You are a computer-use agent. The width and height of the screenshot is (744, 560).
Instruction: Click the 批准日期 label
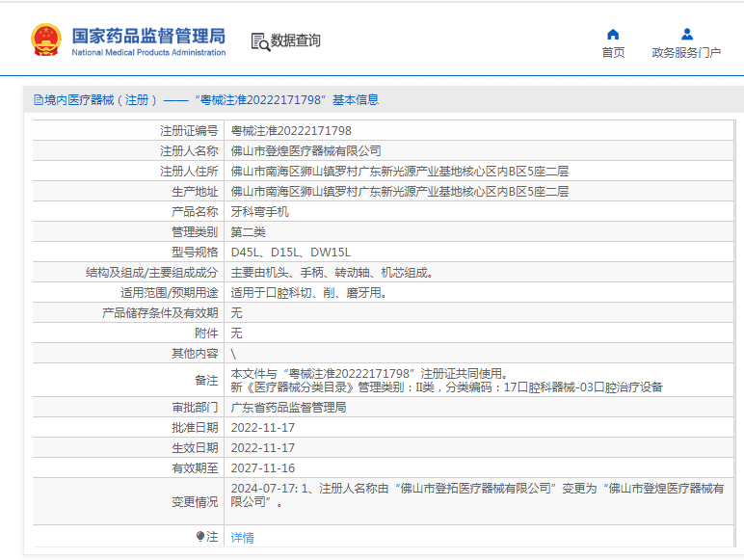(x=195, y=428)
